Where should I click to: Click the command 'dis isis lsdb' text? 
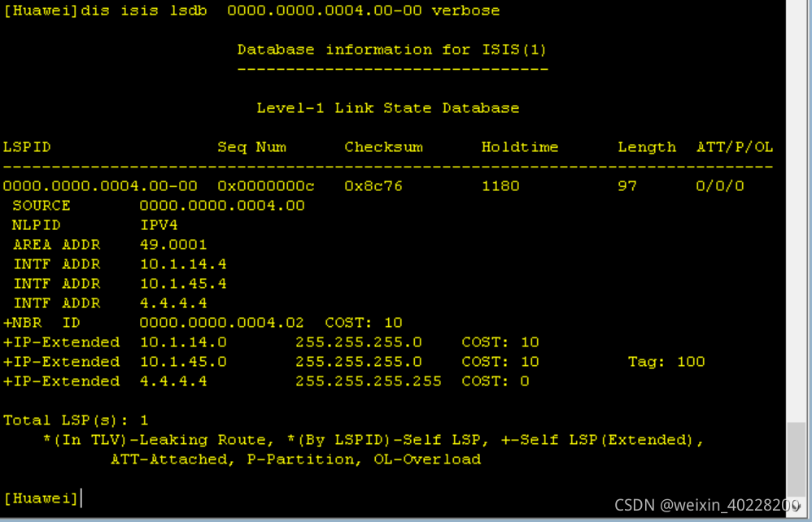pyautogui.click(x=143, y=11)
